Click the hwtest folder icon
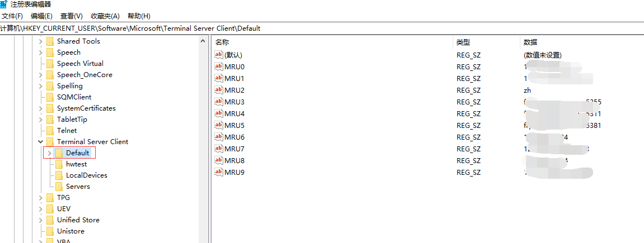This screenshot has height=243, width=644. pyautogui.click(x=59, y=164)
